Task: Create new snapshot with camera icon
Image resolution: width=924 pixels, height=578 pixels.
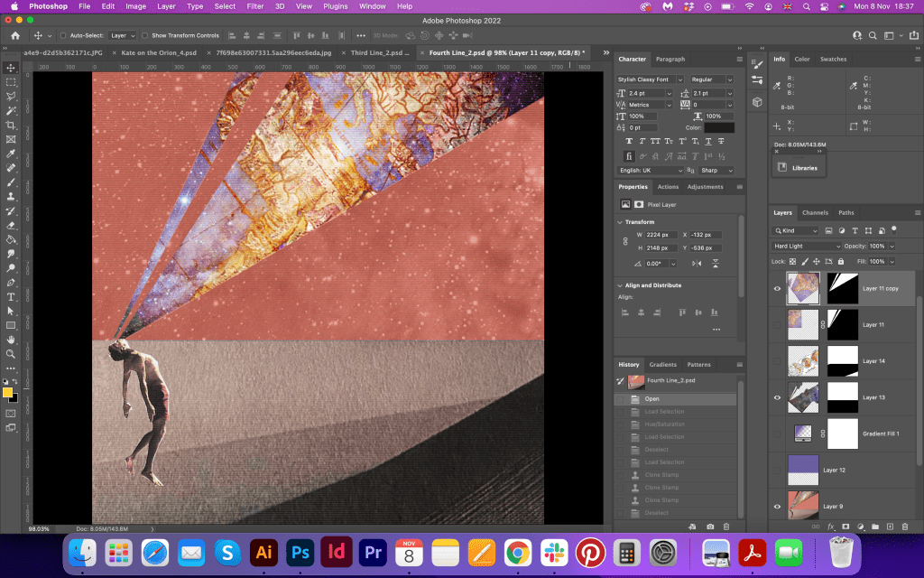Action: pos(710,526)
